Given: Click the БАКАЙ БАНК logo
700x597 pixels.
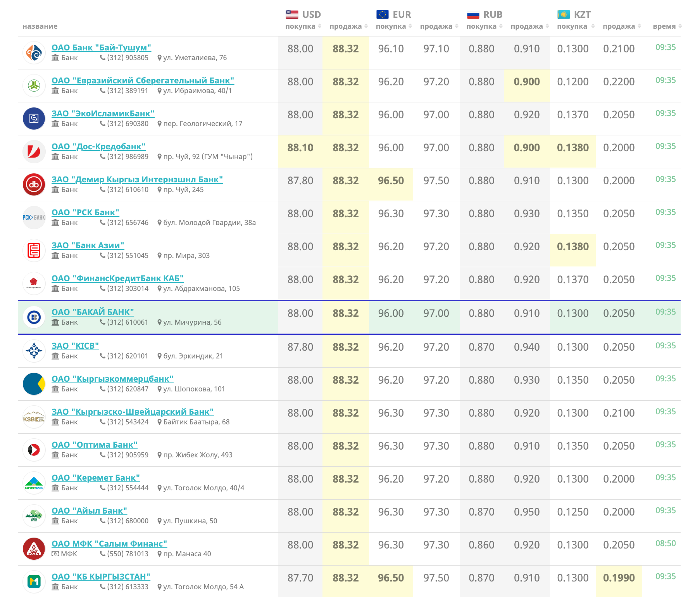Looking at the screenshot, I should click(x=34, y=317).
